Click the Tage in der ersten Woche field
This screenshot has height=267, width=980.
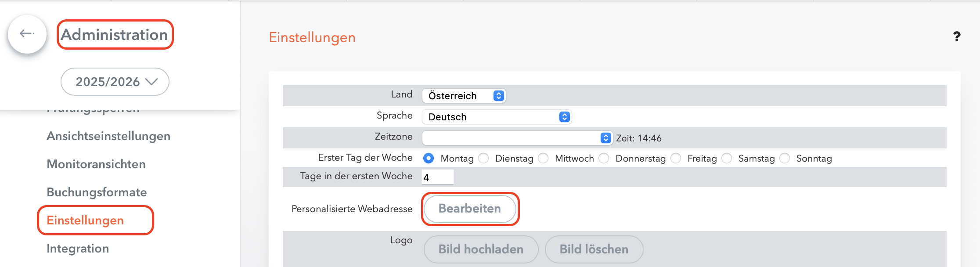(437, 177)
